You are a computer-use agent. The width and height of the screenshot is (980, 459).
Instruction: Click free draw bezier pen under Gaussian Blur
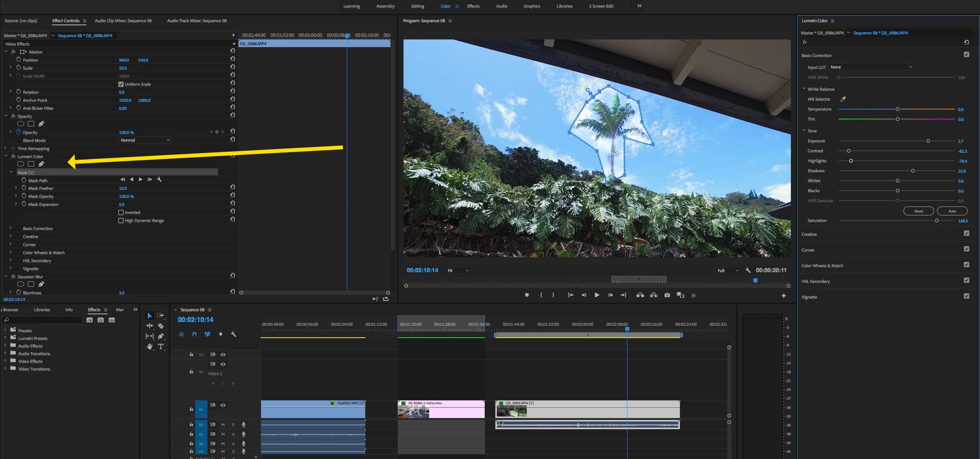coord(41,284)
